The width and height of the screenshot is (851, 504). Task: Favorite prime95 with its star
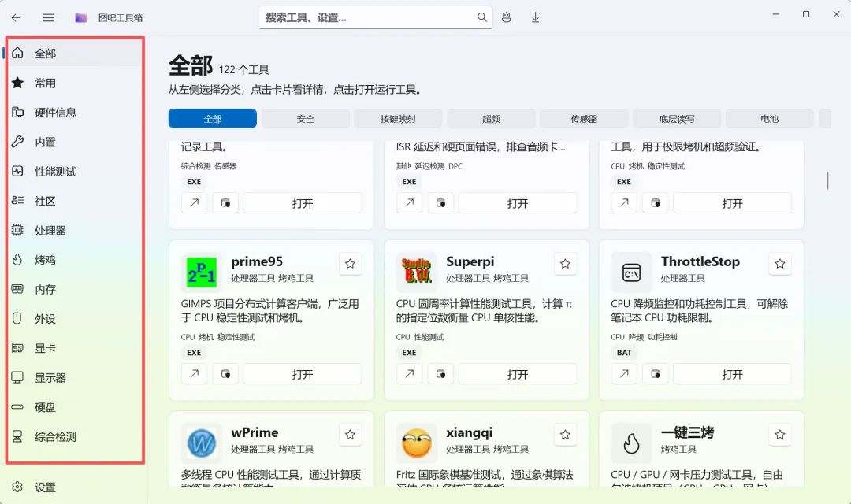[x=350, y=264]
